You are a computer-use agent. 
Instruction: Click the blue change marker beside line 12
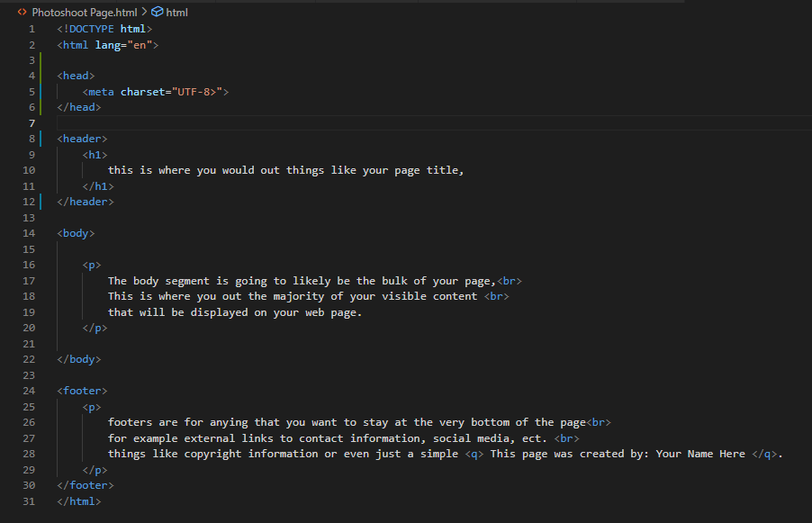coord(41,202)
